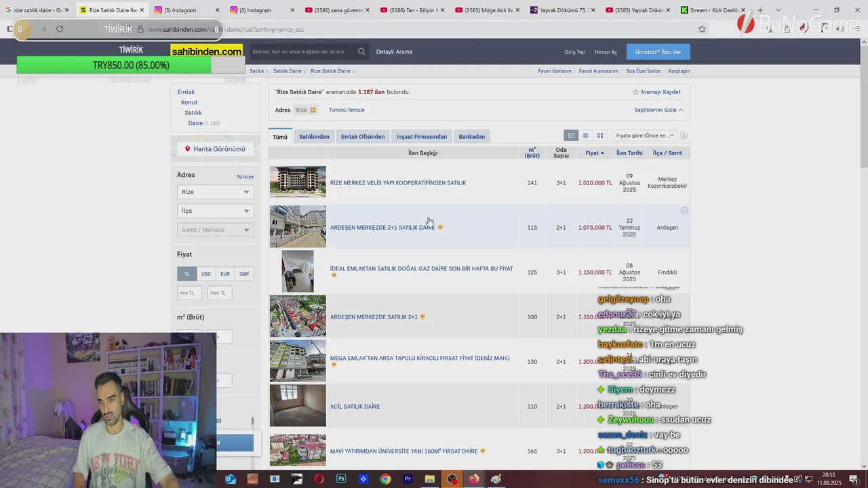
Task: Save search with the Aramayı Kaydet star
Action: (656, 92)
